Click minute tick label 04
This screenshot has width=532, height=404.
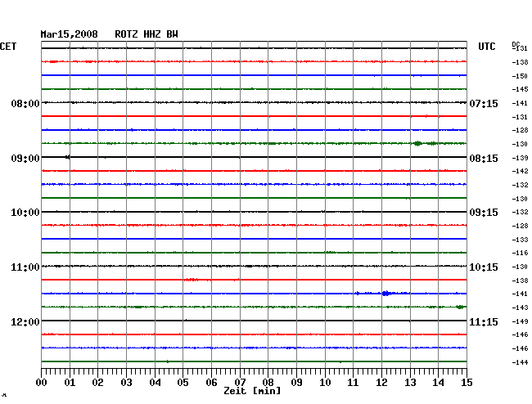pyautogui.click(x=155, y=383)
